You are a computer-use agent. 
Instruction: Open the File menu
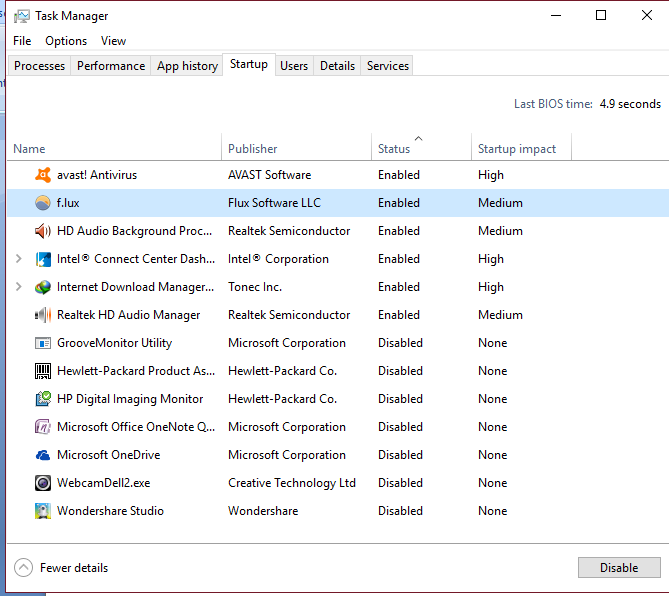(x=22, y=41)
